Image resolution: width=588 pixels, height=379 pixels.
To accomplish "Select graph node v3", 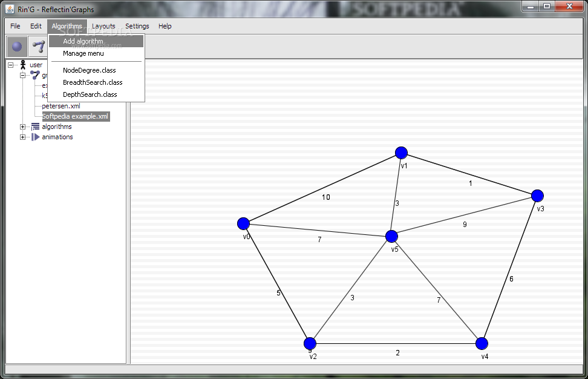I will click(537, 196).
